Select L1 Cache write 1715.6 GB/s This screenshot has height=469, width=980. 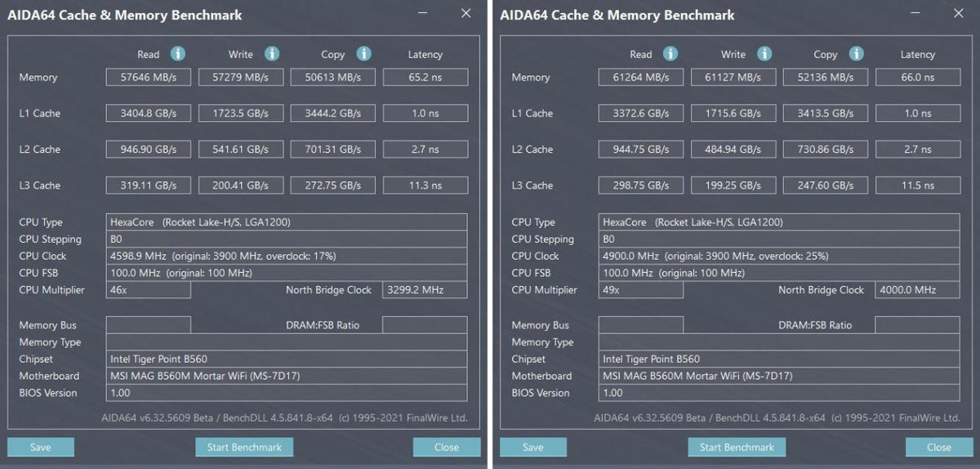pos(733,113)
